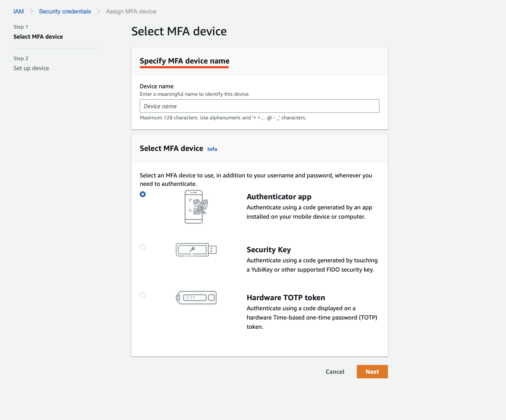Click the Specify MFA device name heading
506x420 pixels.
(184, 61)
